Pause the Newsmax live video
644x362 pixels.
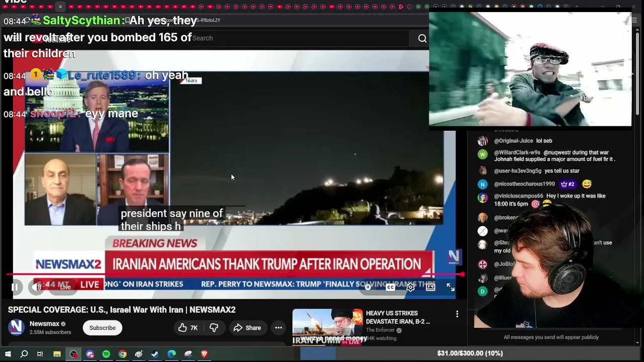click(15, 287)
